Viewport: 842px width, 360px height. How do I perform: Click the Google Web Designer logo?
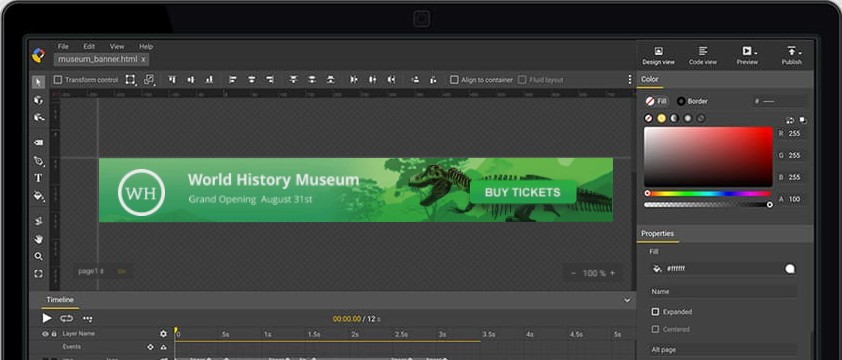coord(39,55)
